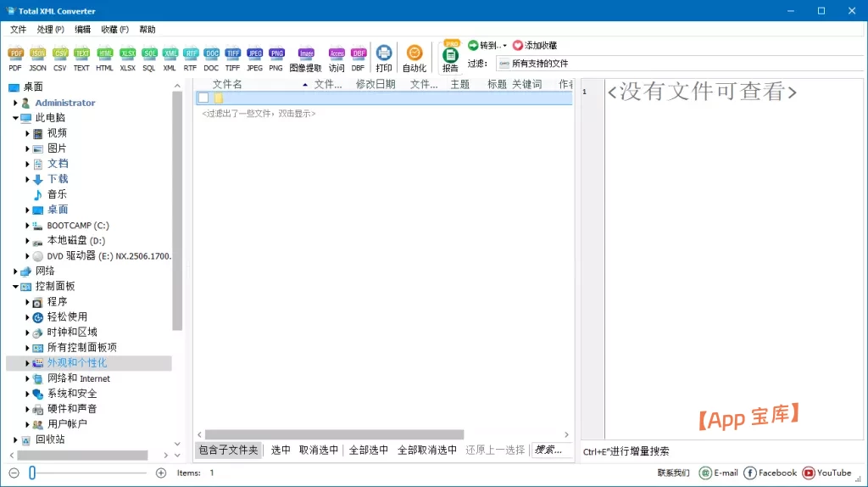Screen dimensions: 868x487
Task: Click the thumbnail size slider handle
Action: pos(32,473)
